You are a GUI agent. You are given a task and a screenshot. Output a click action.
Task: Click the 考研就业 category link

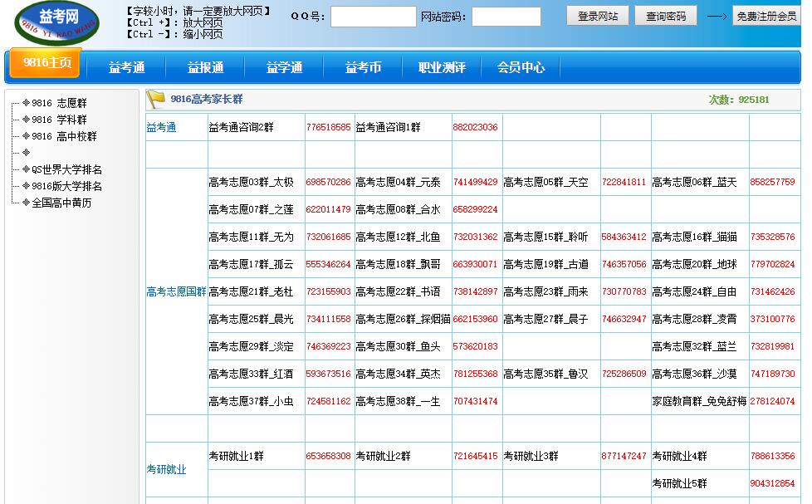click(166, 469)
